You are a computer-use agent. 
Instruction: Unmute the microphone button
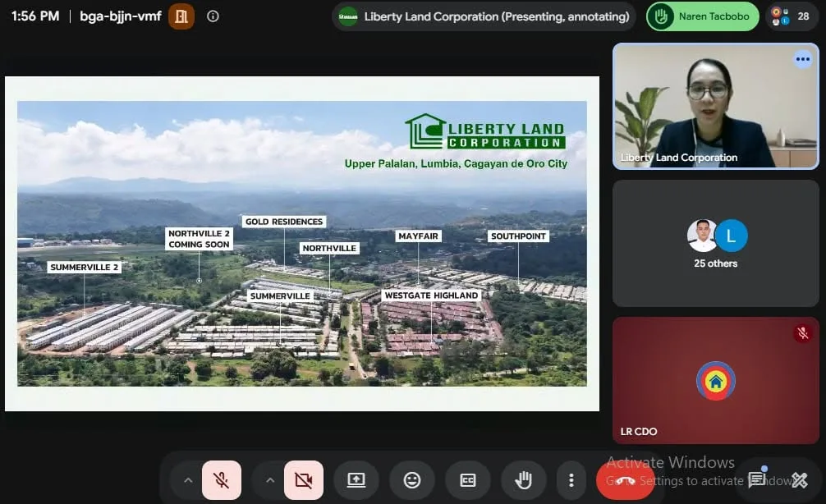pyautogui.click(x=221, y=479)
